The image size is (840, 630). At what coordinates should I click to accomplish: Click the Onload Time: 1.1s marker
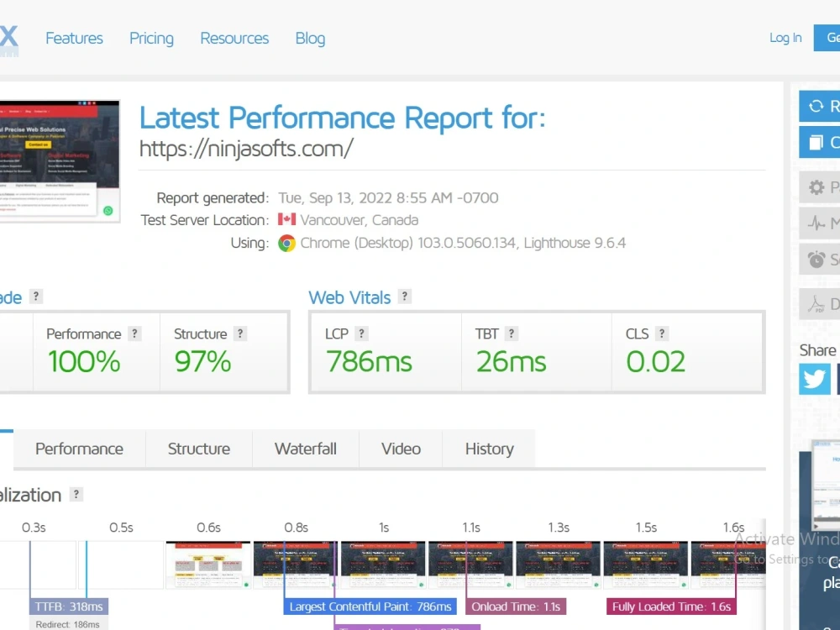(516, 606)
